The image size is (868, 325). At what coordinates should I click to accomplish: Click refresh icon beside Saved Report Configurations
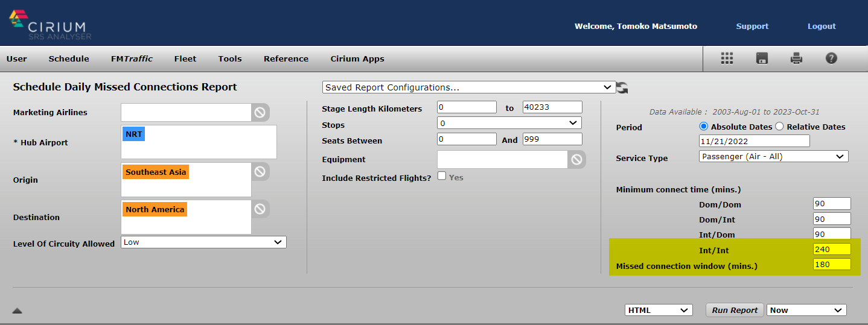(622, 87)
